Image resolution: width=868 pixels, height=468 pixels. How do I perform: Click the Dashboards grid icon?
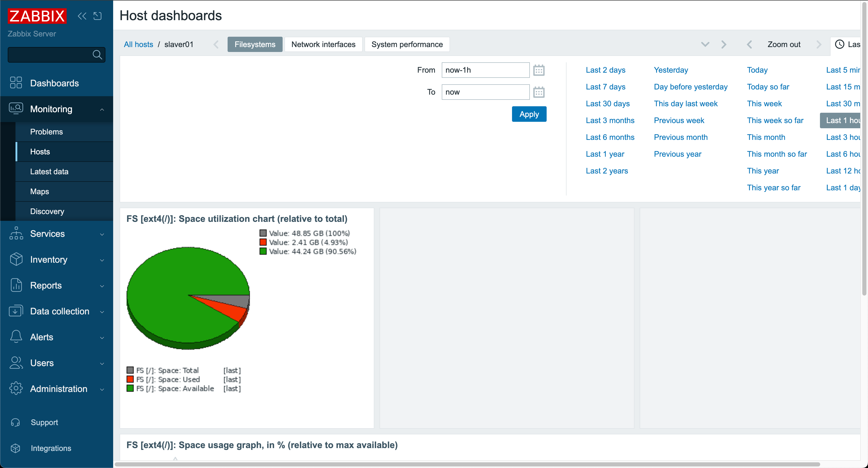click(x=16, y=83)
